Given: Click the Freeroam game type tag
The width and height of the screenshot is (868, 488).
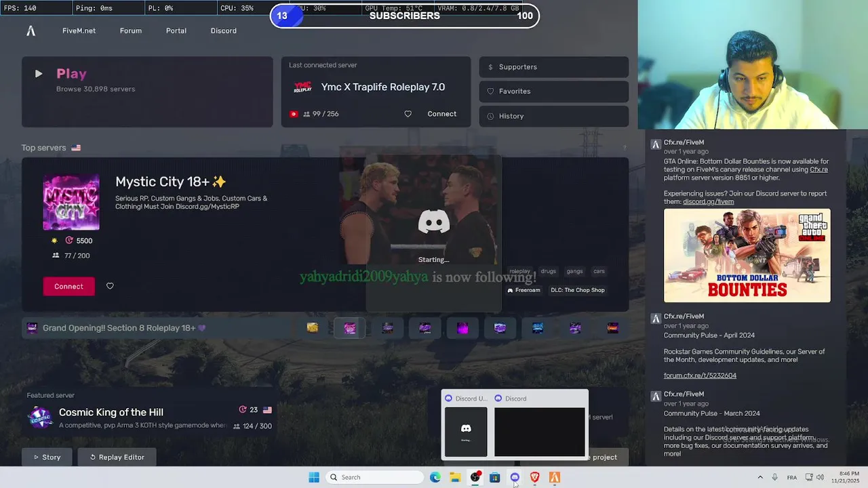Looking at the screenshot, I should pyautogui.click(x=524, y=290).
